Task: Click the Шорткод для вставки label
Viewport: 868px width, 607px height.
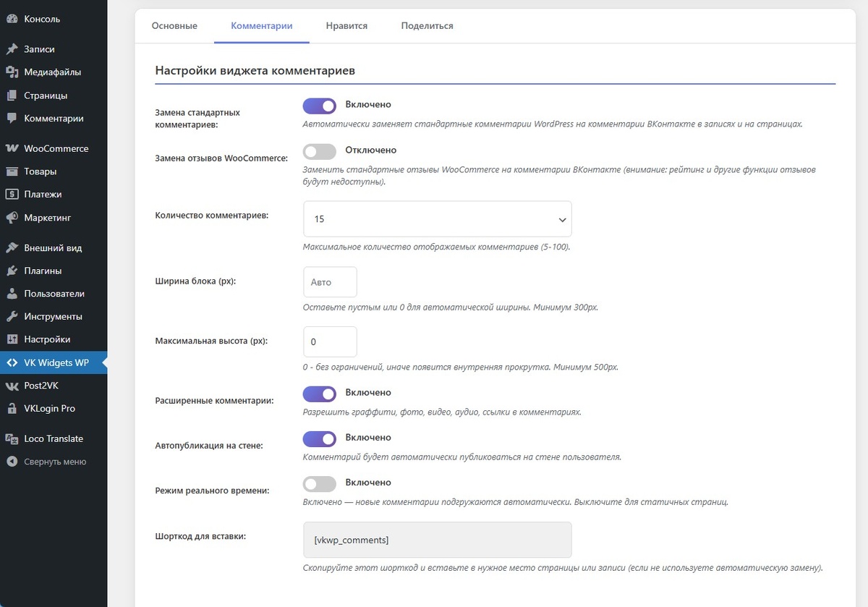Action: pos(200,536)
